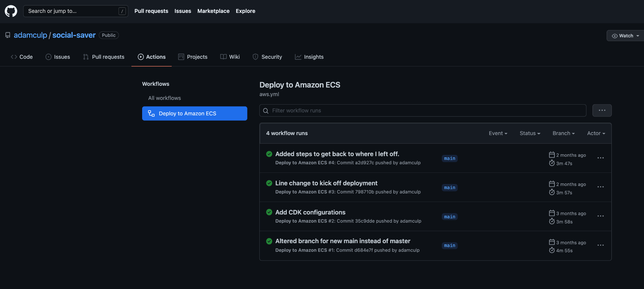The width and height of the screenshot is (644, 289).
Task: Click calendar icon on run #4 row
Action: coord(552,155)
